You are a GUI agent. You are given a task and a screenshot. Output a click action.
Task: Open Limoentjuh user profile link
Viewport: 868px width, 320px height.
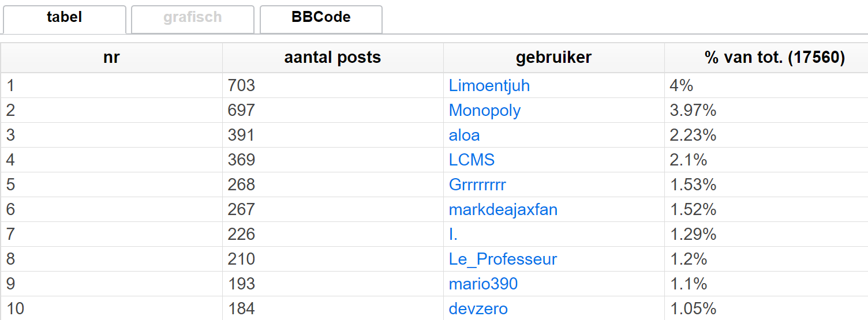489,86
